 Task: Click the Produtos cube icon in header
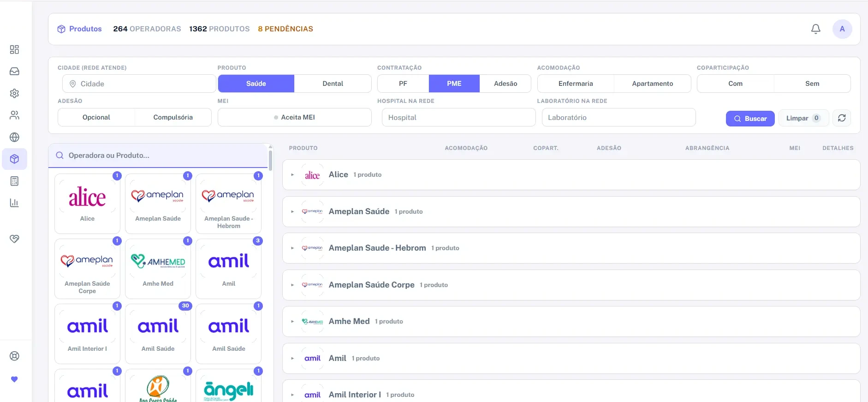coord(61,29)
